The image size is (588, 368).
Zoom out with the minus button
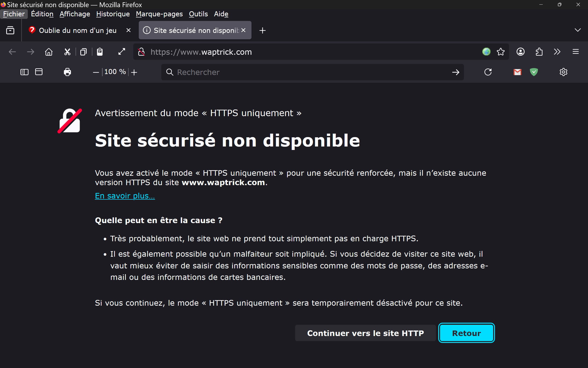point(96,72)
